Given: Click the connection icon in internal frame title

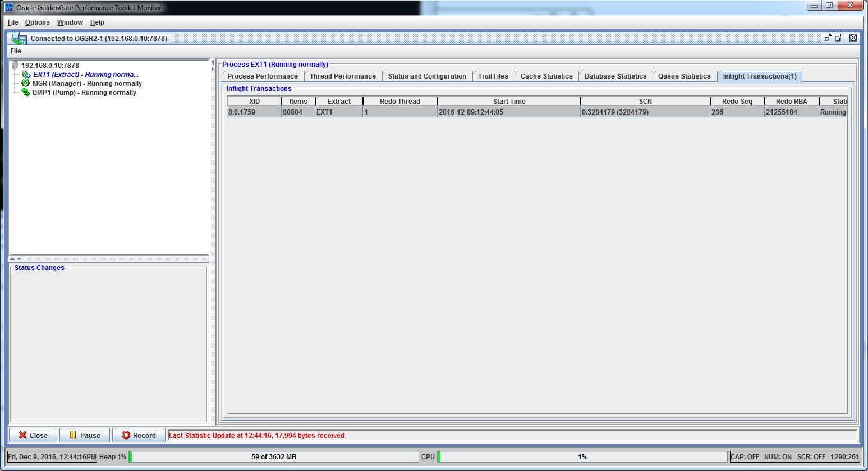Looking at the screenshot, I should [19, 38].
